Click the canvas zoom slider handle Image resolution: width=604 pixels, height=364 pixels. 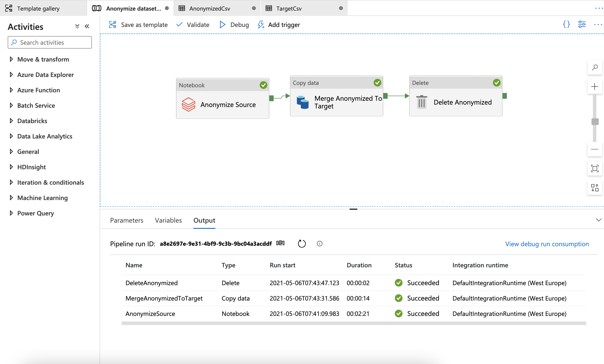pos(595,121)
